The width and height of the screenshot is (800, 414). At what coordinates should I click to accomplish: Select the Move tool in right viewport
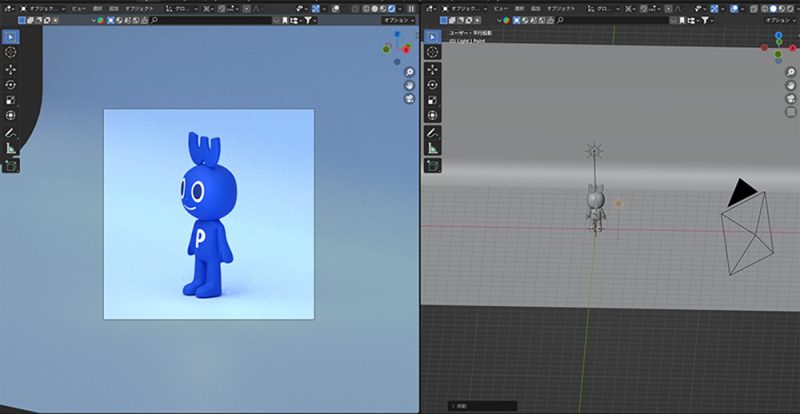tap(433, 69)
